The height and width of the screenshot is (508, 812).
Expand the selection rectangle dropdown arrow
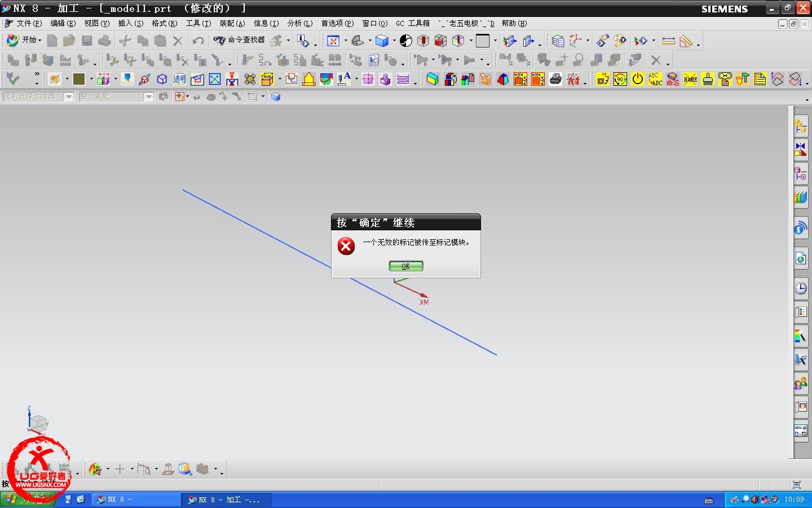[263, 97]
